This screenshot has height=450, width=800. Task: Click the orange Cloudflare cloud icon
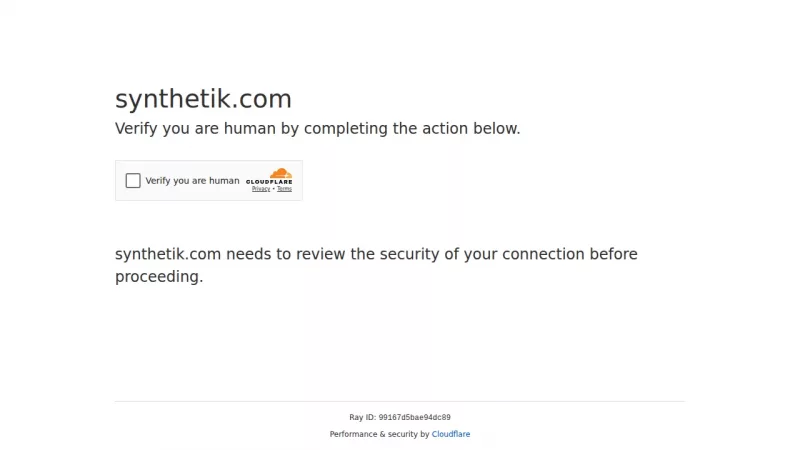pyautogui.click(x=281, y=173)
